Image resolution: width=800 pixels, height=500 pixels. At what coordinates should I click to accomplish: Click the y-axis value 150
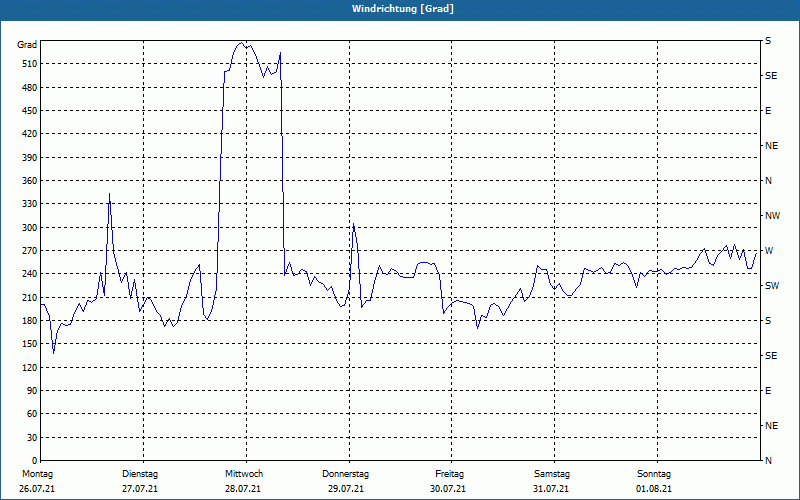[x=30, y=343]
